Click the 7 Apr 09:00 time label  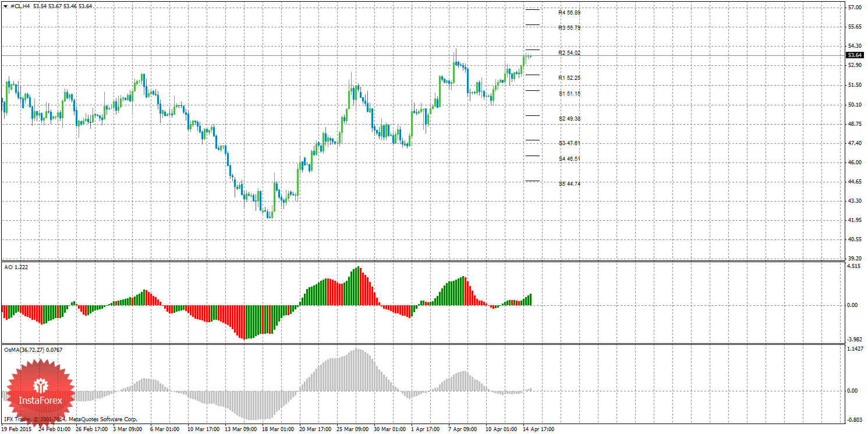(463, 429)
